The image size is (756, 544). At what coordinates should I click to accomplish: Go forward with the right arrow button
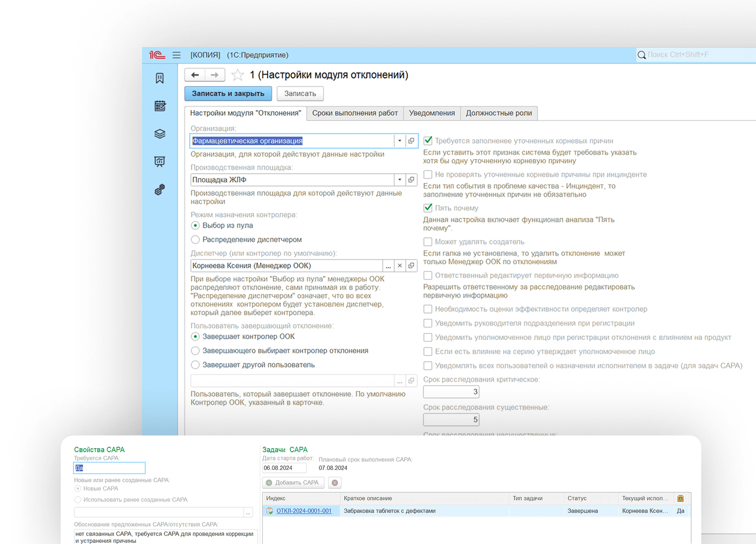pyautogui.click(x=215, y=75)
